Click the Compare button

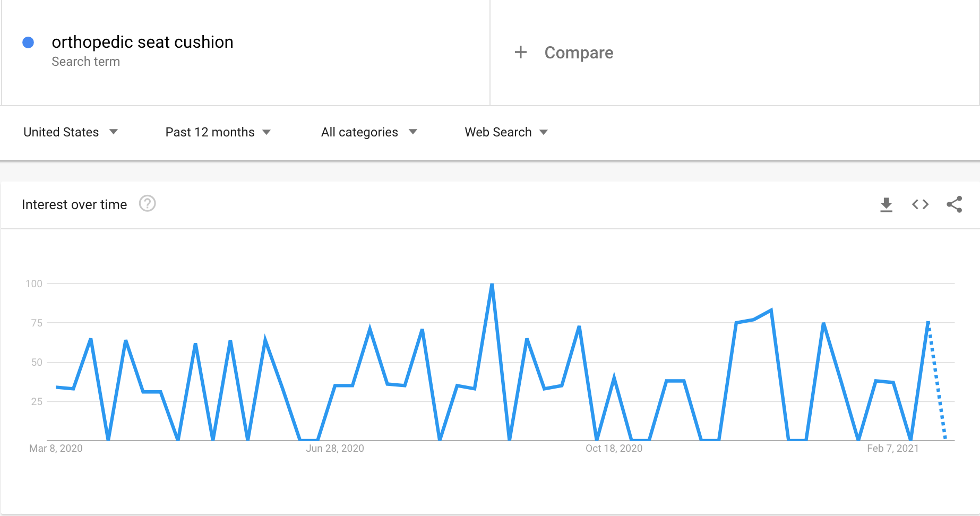(579, 53)
